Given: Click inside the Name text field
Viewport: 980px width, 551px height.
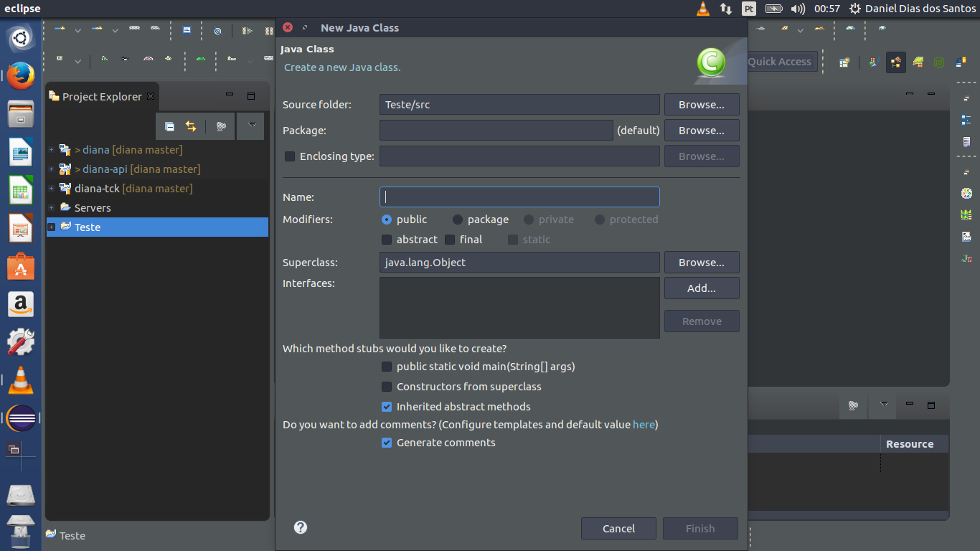Looking at the screenshot, I should (x=519, y=197).
